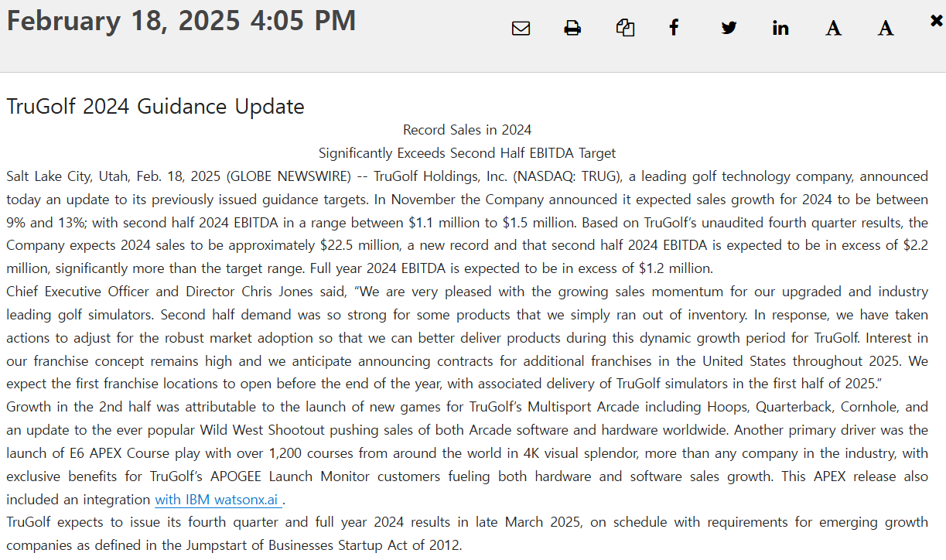Decrease font size with first A icon
Viewport: 946px width, 560px height.
pos(833,29)
